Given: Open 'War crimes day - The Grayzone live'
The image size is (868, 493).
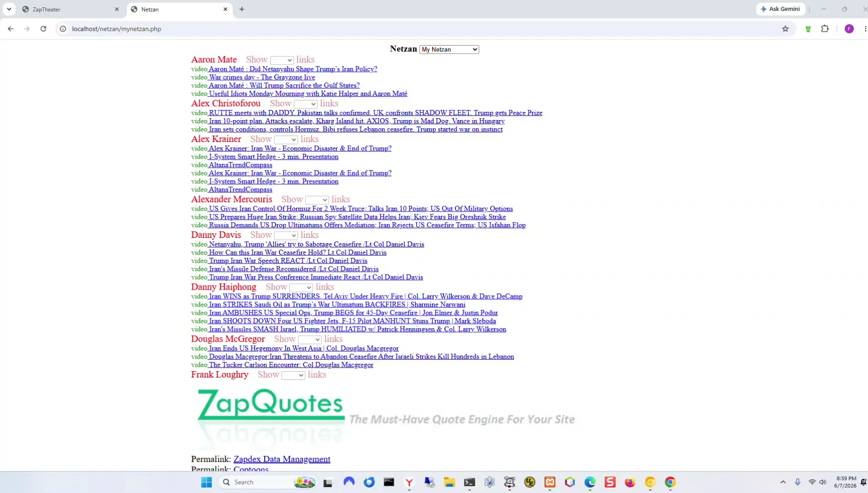Looking at the screenshot, I should (262, 77).
